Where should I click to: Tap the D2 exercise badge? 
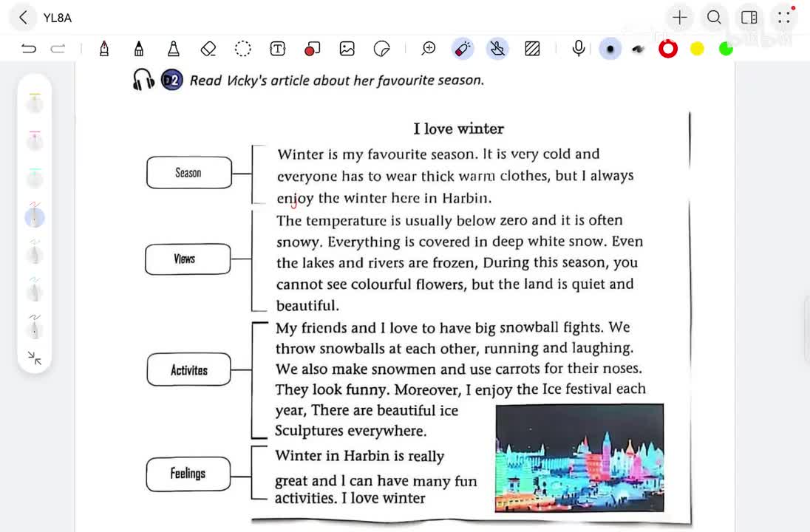(x=172, y=80)
